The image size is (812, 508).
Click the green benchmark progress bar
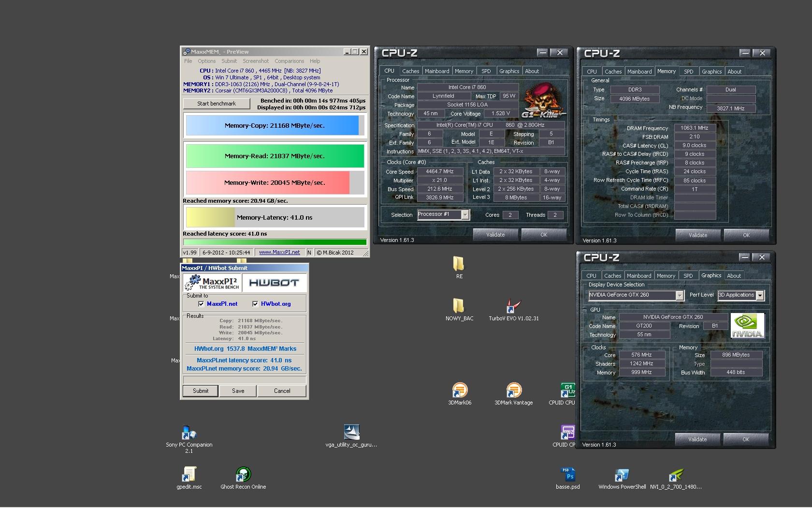(x=275, y=242)
